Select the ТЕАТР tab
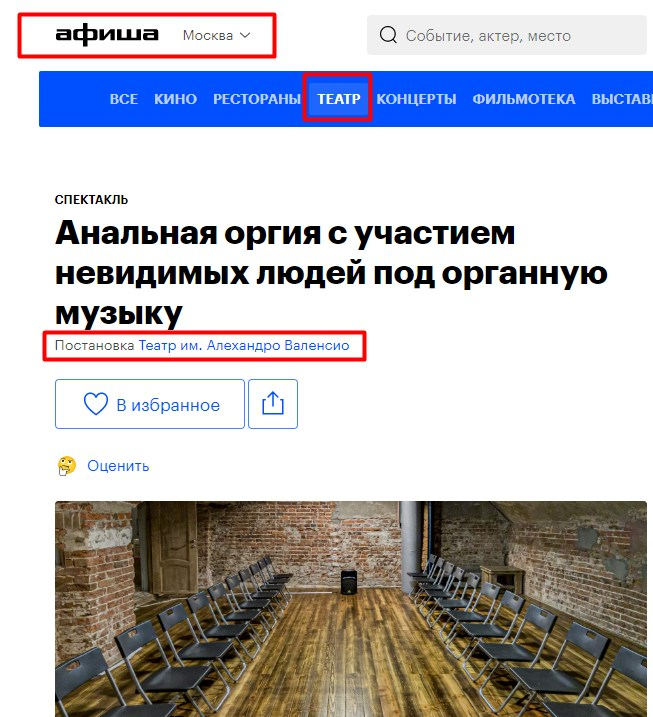This screenshot has width=653, height=717. (339, 99)
